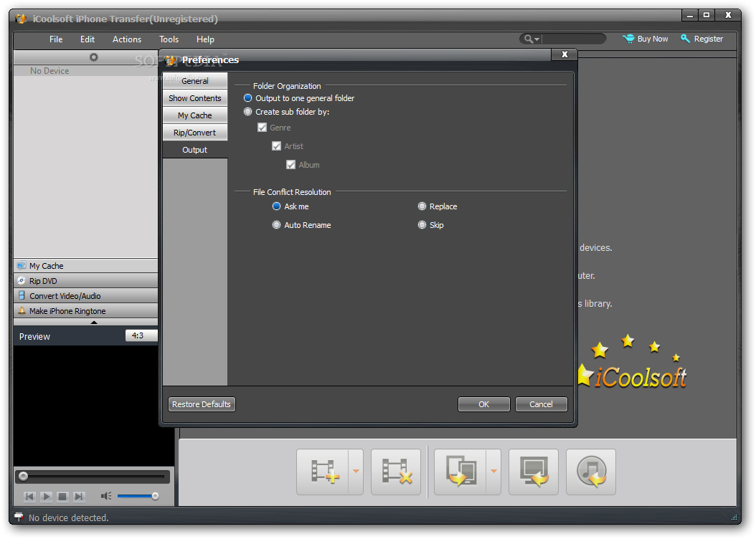The width and height of the screenshot is (756, 539).
Task: Collapse the sidebar panel using triangle arrow
Action: [x=94, y=323]
